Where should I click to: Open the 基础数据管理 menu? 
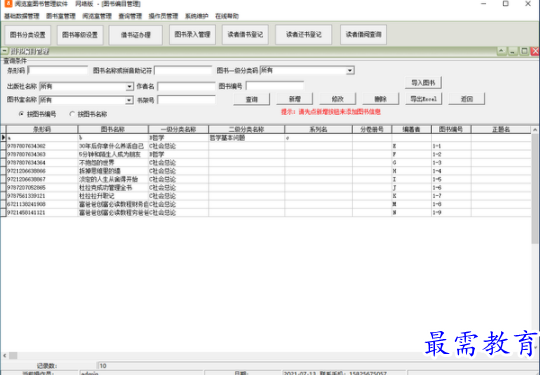click(22, 16)
